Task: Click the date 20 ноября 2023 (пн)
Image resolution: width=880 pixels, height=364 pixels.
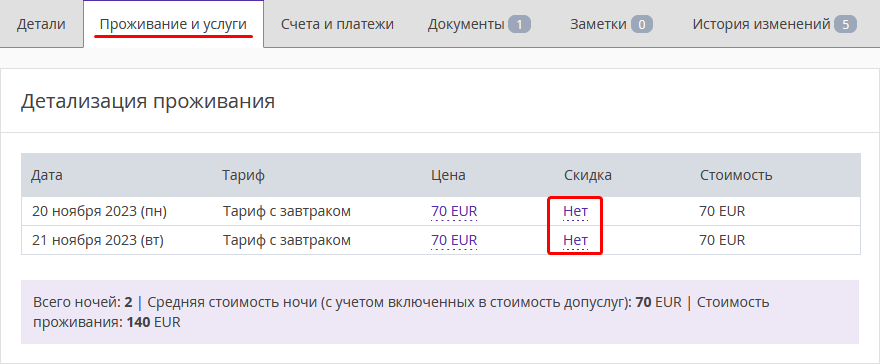Action: pos(99,211)
